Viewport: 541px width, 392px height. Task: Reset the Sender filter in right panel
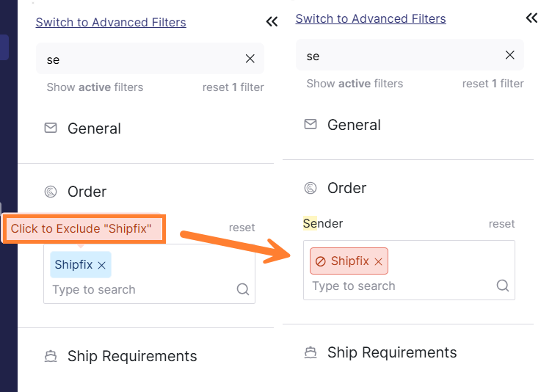pyautogui.click(x=501, y=223)
